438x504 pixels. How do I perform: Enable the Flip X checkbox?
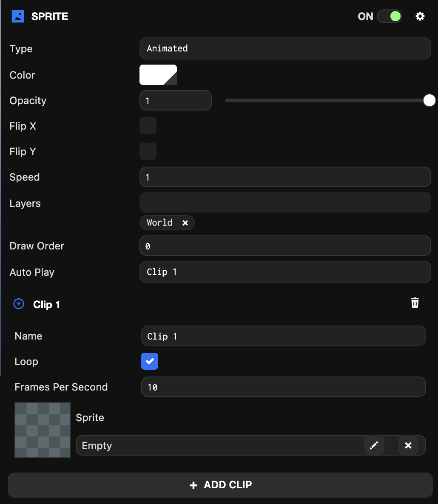pyautogui.click(x=148, y=126)
